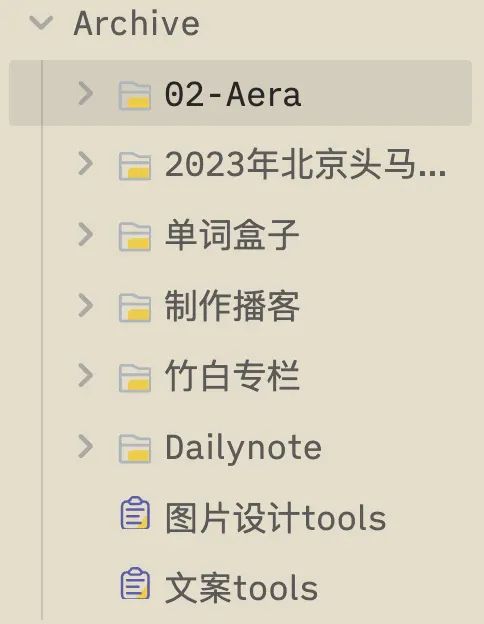Expand the 制作播客 folder chevron

[86, 305]
